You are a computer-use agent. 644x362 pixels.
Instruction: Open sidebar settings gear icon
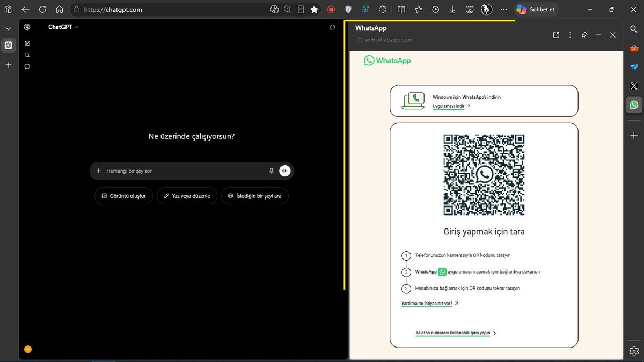coord(634,351)
